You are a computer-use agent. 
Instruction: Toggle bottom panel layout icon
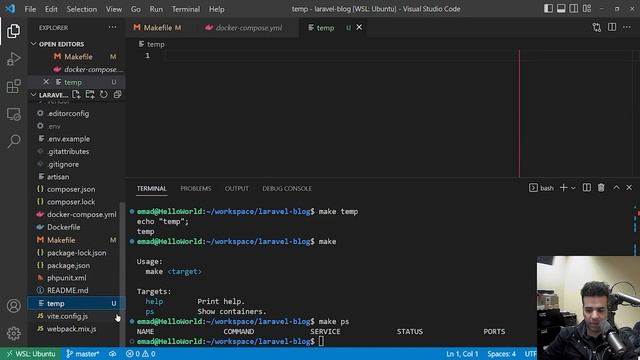click(x=561, y=9)
